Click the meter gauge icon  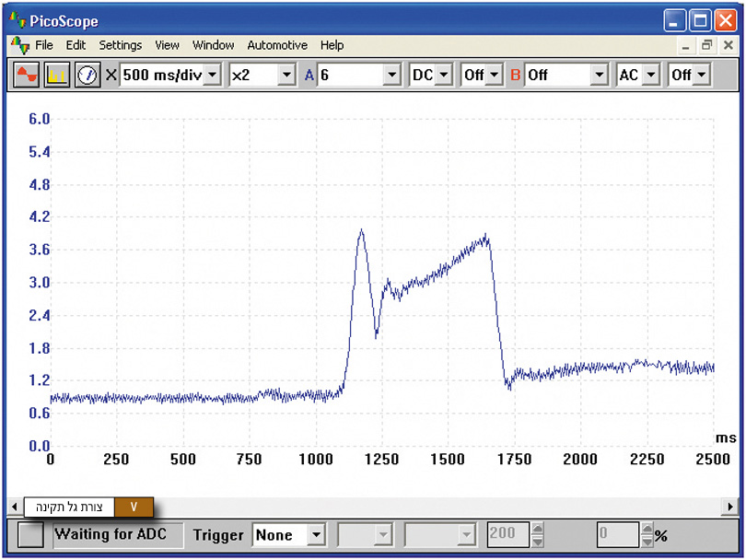click(87, 75)
